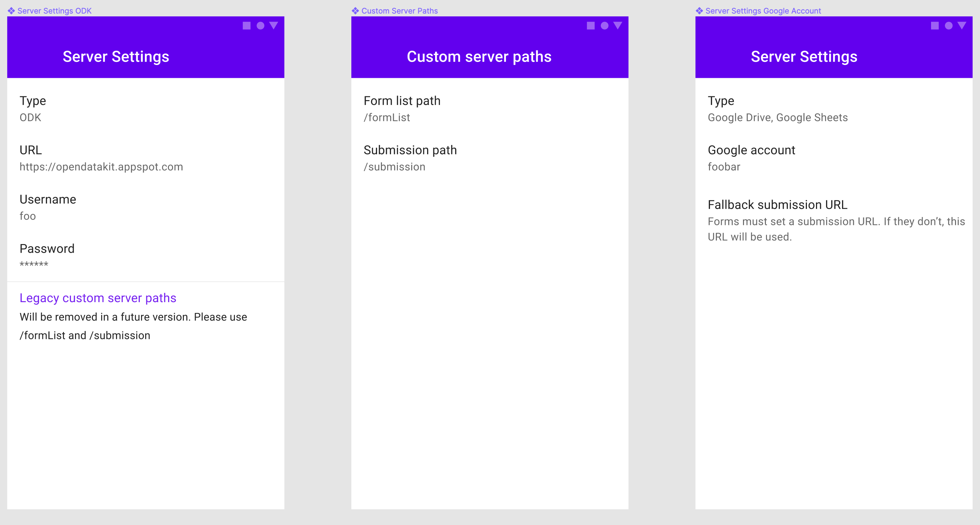Select the Server Settings Google Account frame label
Image resolution: width=980 pixels, height=525 pixels.
point(763,11)
